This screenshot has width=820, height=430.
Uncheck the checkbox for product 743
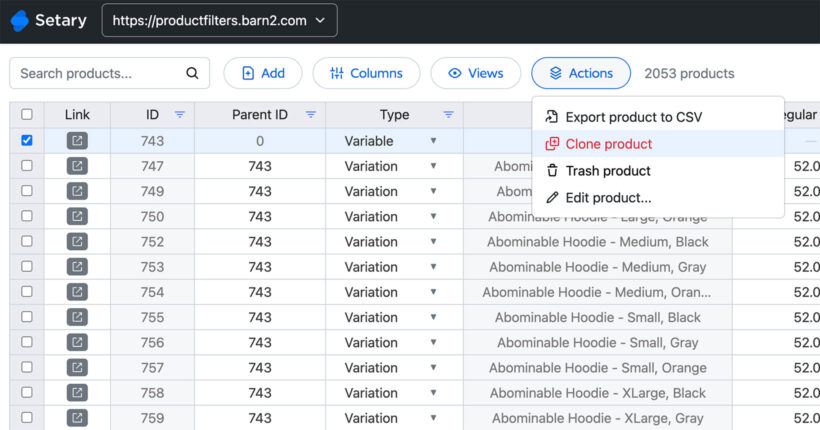[x=27, y=141]
